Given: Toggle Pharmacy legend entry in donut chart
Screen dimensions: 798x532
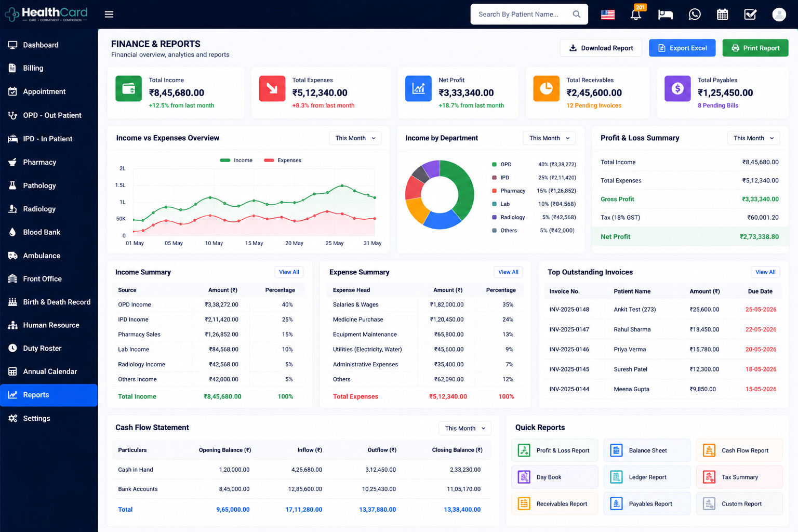Looking at the screenshot, I should [x=509, y=191].
